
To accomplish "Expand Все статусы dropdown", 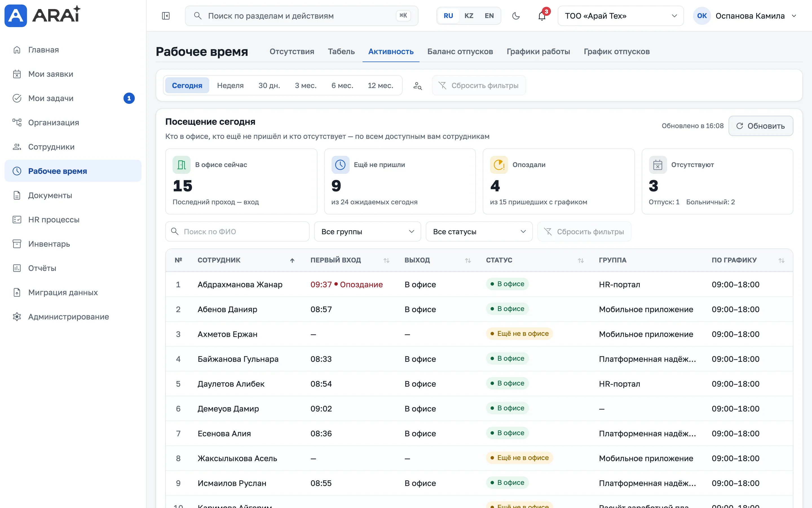I will coord(479,231).
